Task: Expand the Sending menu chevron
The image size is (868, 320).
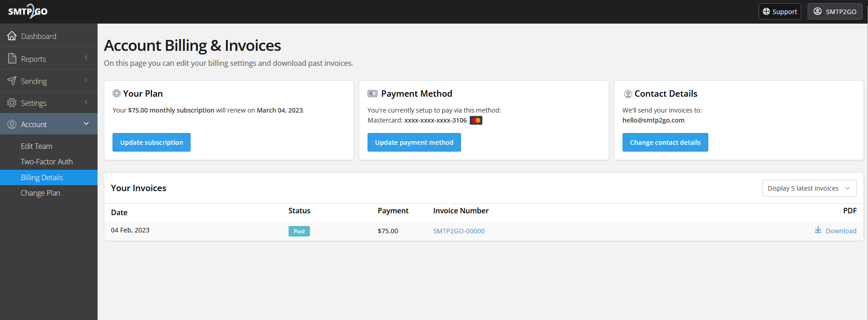Action: pos(86,80)
